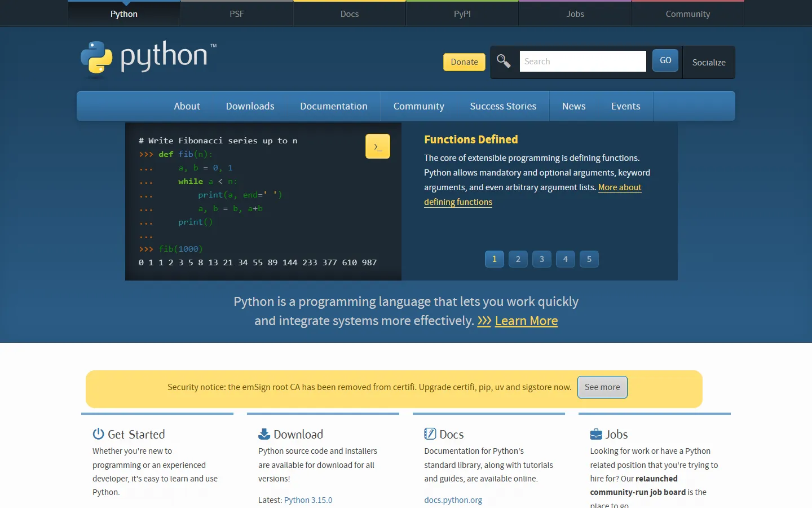Open the Python 3.15.0 latest release link
The image size is (812, 508).
[308, 500]
